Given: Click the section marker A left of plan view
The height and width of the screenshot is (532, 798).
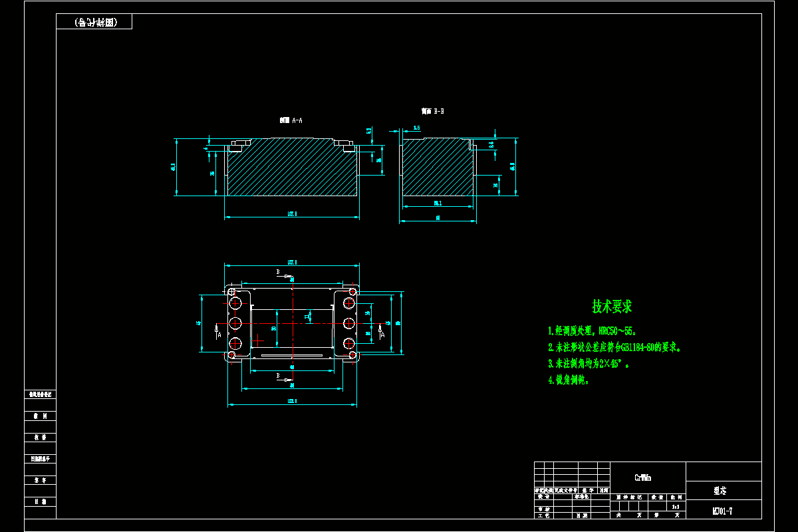Looking at the screenshot, I should point(219,335).
